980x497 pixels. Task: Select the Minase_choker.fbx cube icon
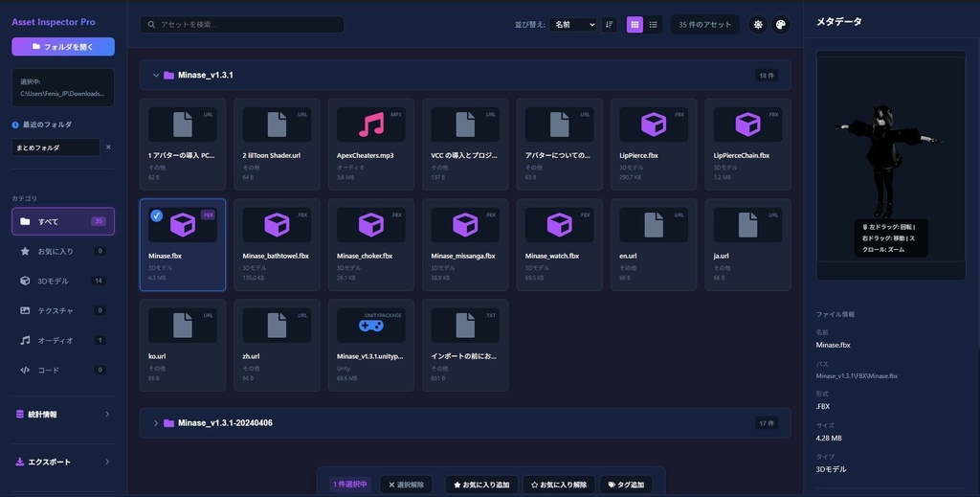[x=371, y=225]
